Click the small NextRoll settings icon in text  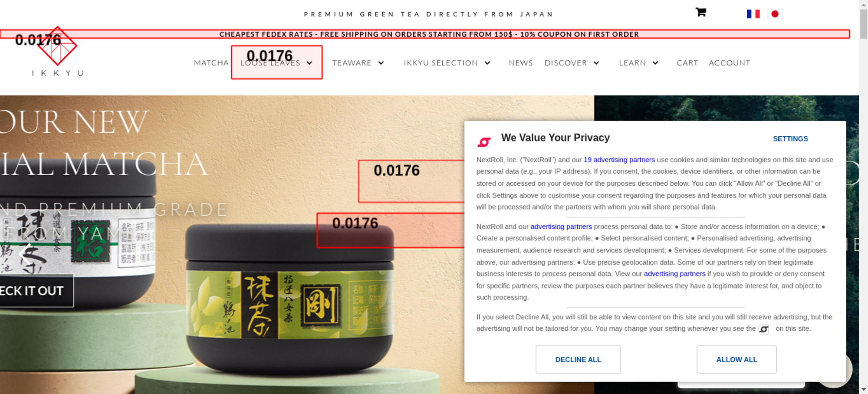[763, 329]
